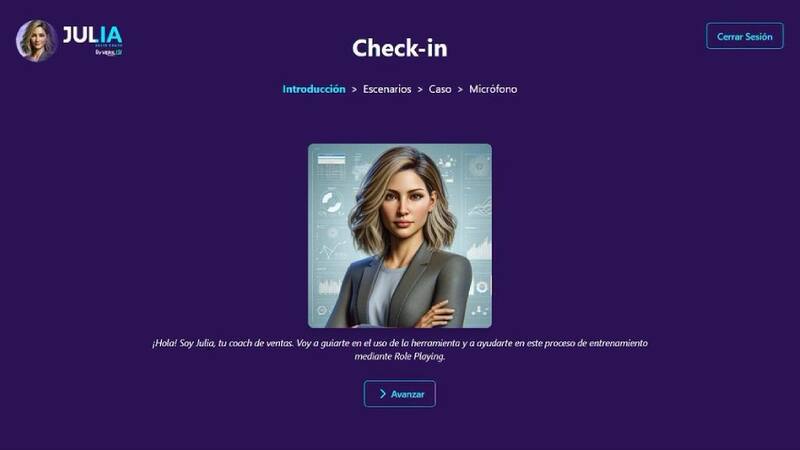Image resolution: width=800 pixels, height=450 pixels.
Task: Click the Check-in page heading
Action: (400, 48)
